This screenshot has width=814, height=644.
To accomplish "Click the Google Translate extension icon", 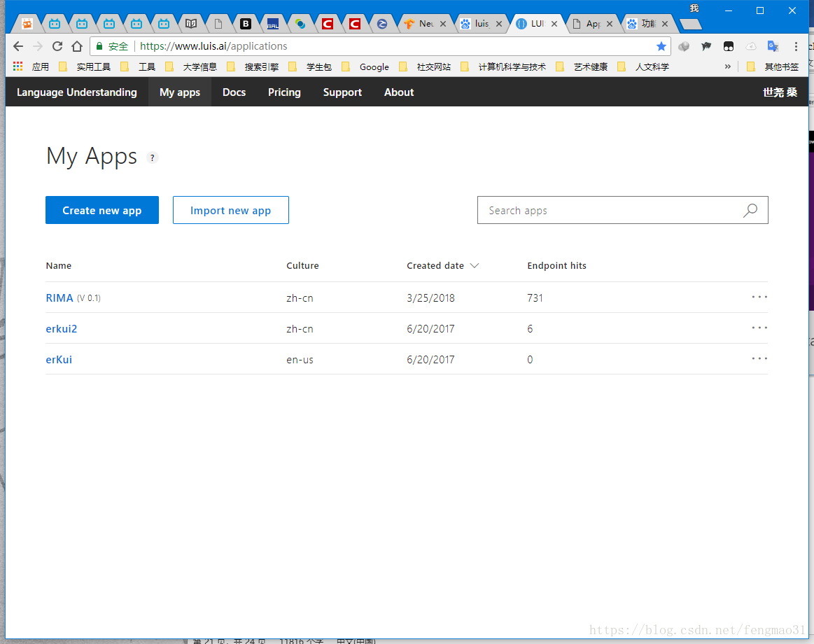I will pyautogui.click(x=773, y=46).
